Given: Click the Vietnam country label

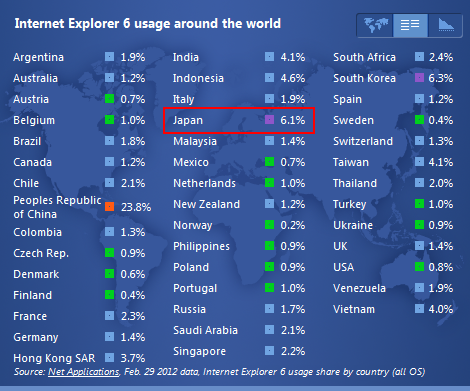Looking at the screenshot, I should [354, 309].
